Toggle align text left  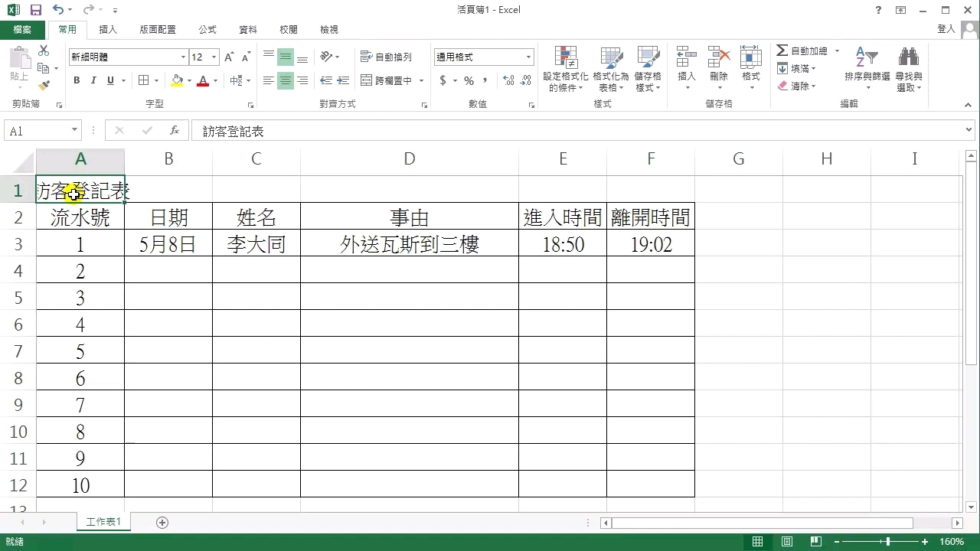tap(269, 80)
